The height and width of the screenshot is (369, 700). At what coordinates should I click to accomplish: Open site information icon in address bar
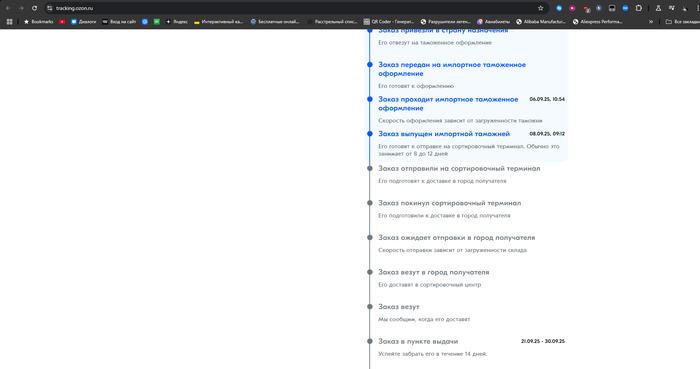click(x=50, y=8)
